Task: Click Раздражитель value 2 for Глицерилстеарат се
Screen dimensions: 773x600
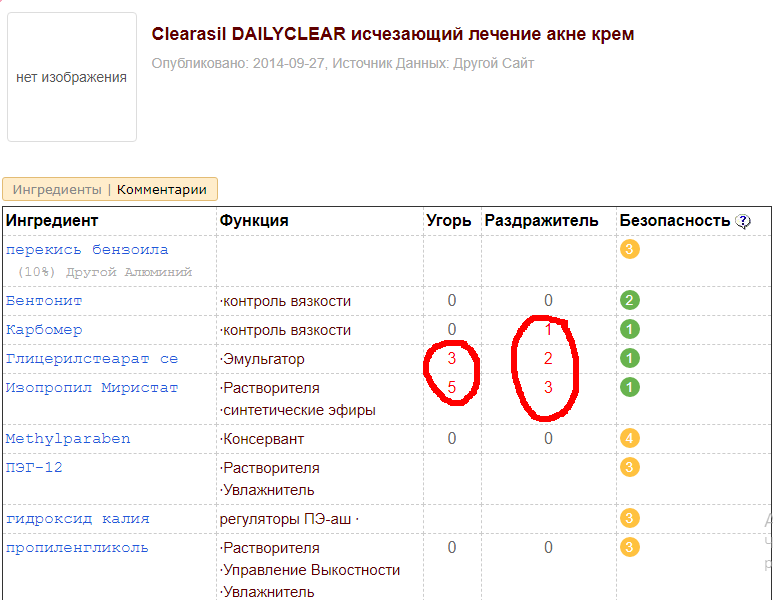Action: pyautogui.click(x=548, y=358)
